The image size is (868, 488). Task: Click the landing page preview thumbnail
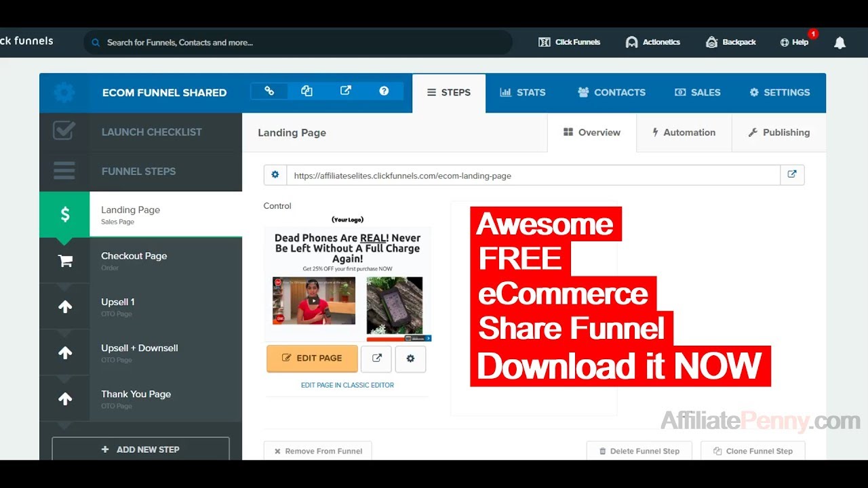(x=348, y=279)
